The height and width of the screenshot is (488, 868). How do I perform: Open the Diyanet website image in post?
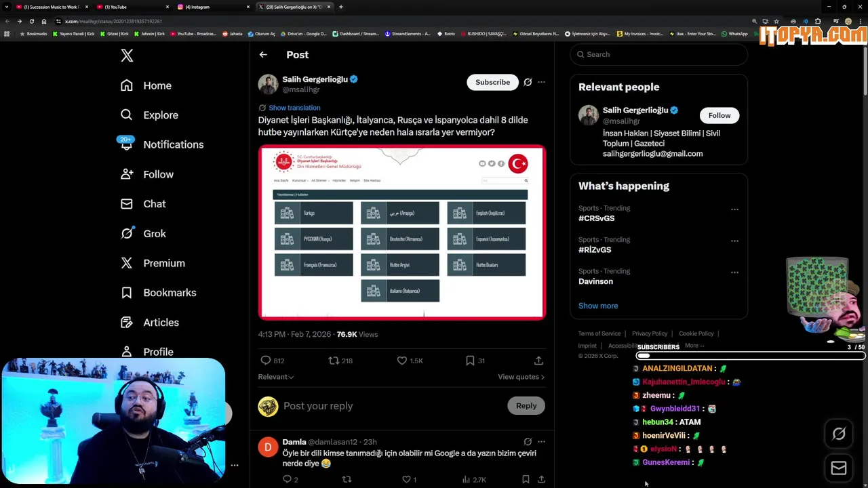coord(402,232)
